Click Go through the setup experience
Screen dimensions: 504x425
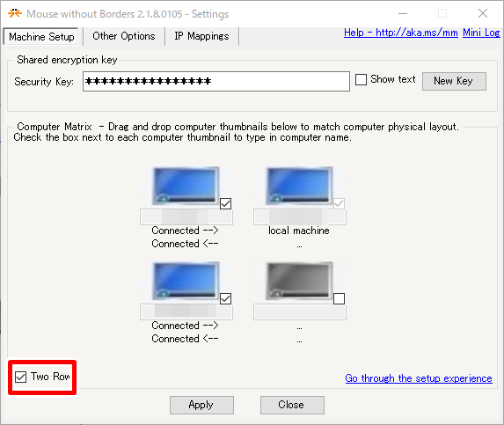click(419, 378)
